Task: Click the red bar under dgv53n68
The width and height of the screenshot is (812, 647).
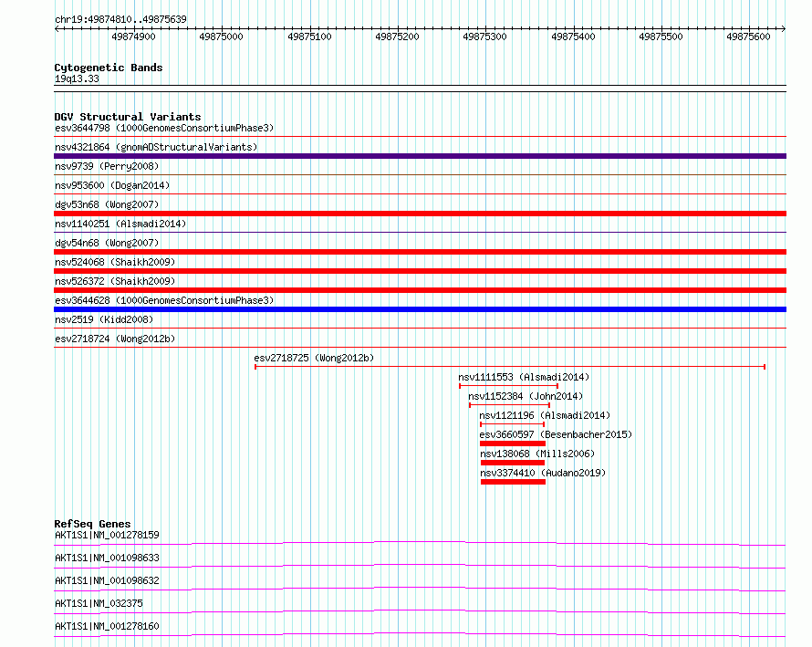Action: (x=420, y=214)
